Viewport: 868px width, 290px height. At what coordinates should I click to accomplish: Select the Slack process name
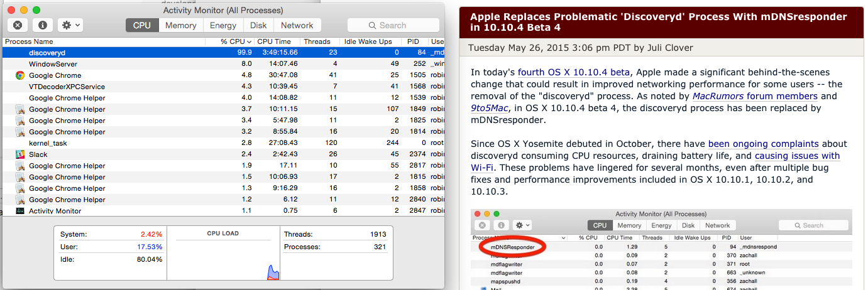click(x=38, y=154)
